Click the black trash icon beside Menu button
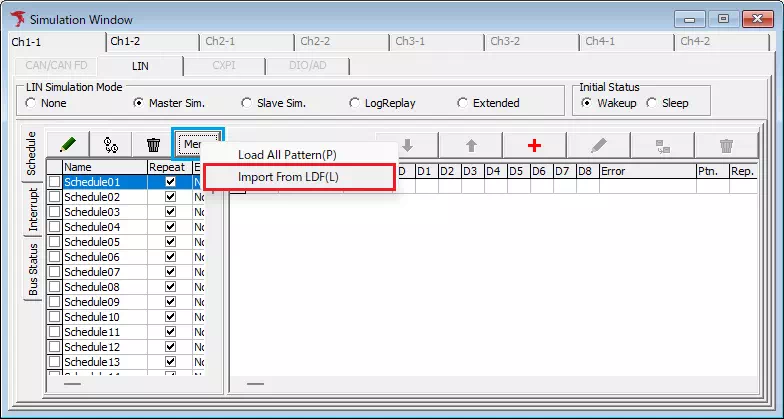784x419 pixels. point(153,145)
